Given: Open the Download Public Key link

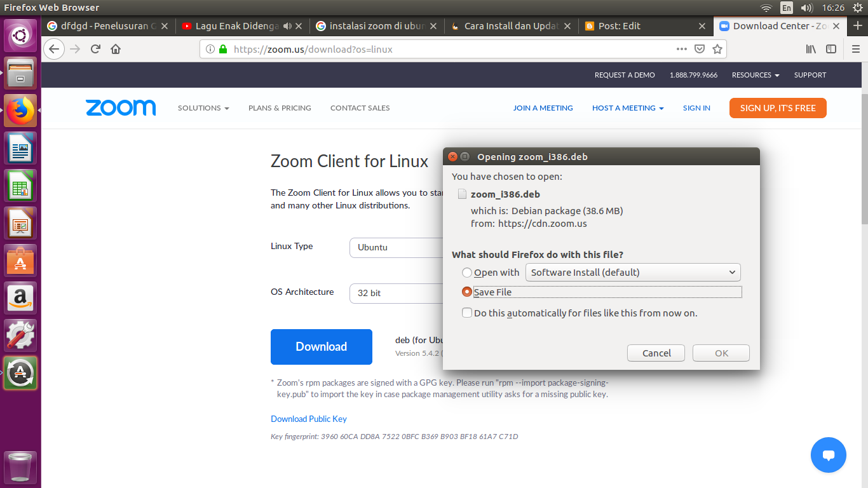Looking at the screenshot, I should point(308,419).
